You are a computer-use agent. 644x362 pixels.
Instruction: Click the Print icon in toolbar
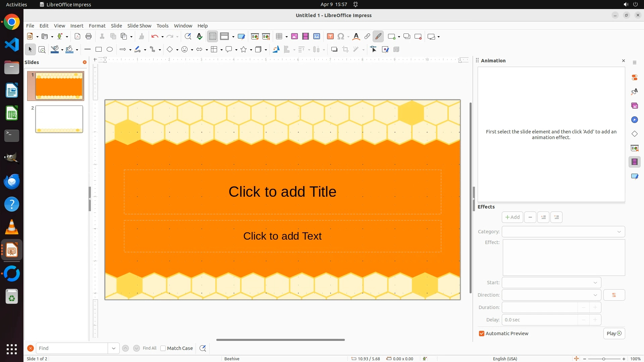pos(89,37)
